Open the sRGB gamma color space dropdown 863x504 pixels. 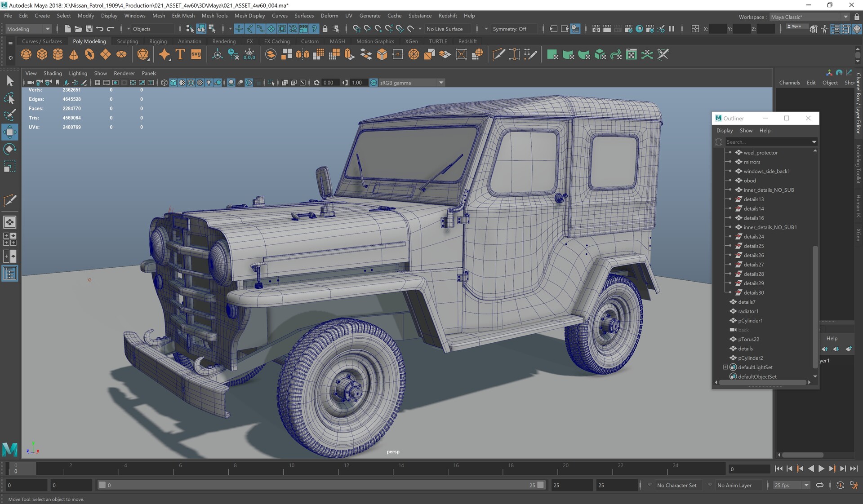pyautogui.click(x=412, y=83)
